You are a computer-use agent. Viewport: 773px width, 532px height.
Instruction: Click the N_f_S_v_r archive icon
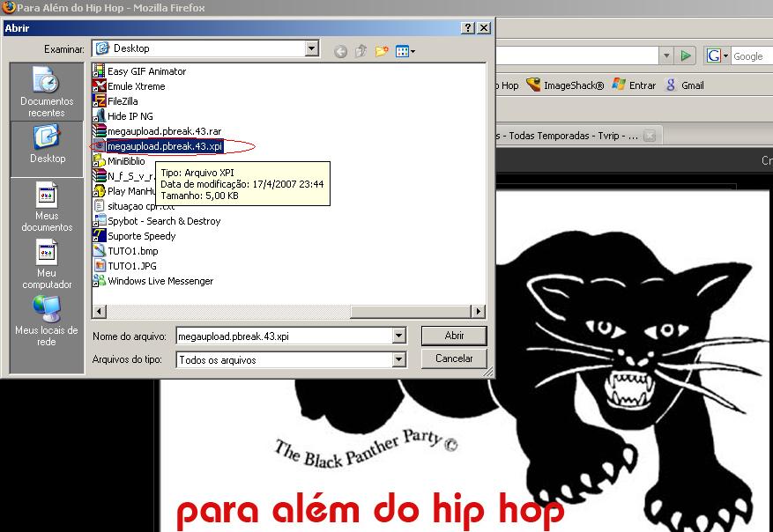pos(99,176)
